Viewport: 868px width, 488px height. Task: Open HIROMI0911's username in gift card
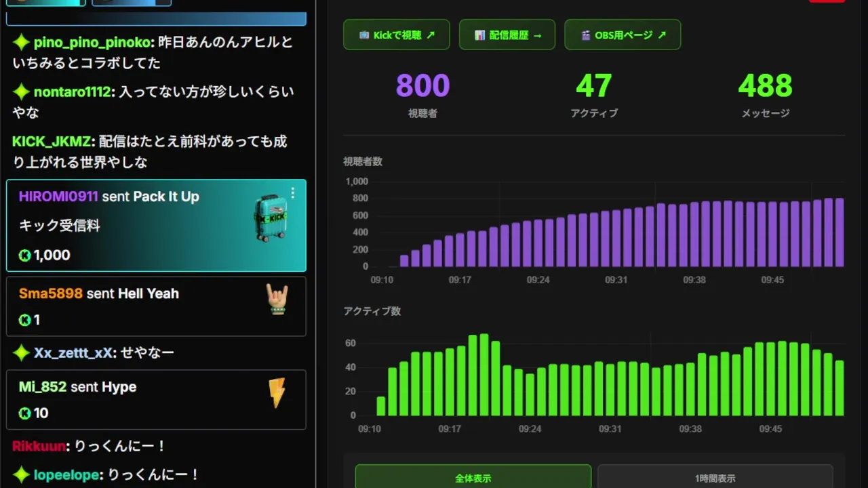click(58, 197)
